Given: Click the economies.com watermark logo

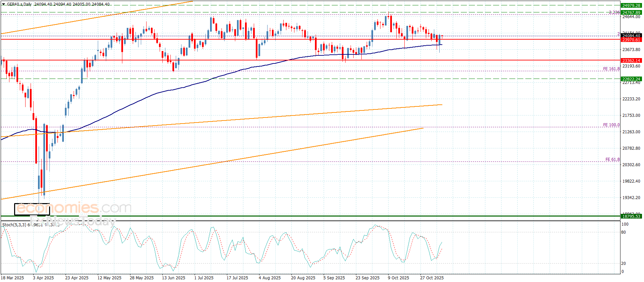Looking at the screenshot, I should [x=74, y=208].
